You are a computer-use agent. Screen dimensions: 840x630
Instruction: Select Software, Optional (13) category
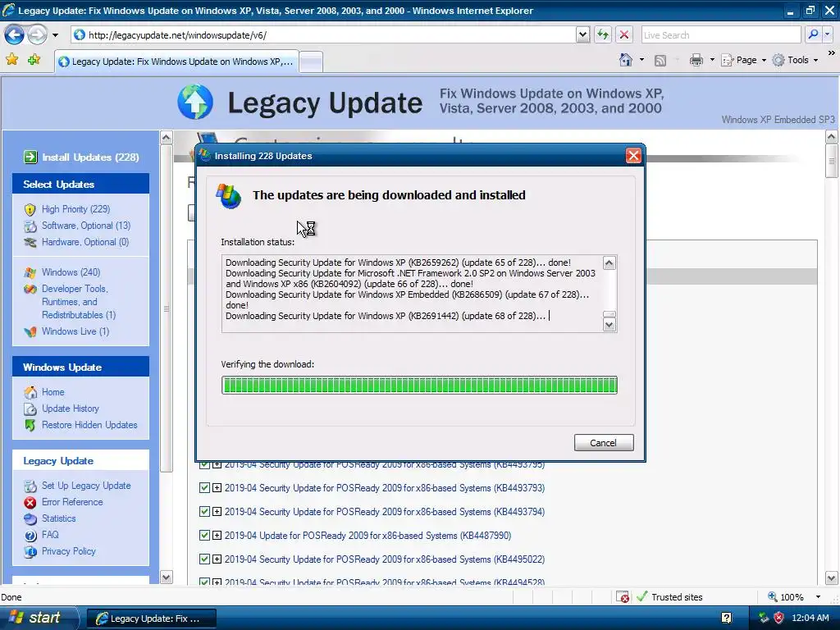pyautogui.click(x=85, y=226)
